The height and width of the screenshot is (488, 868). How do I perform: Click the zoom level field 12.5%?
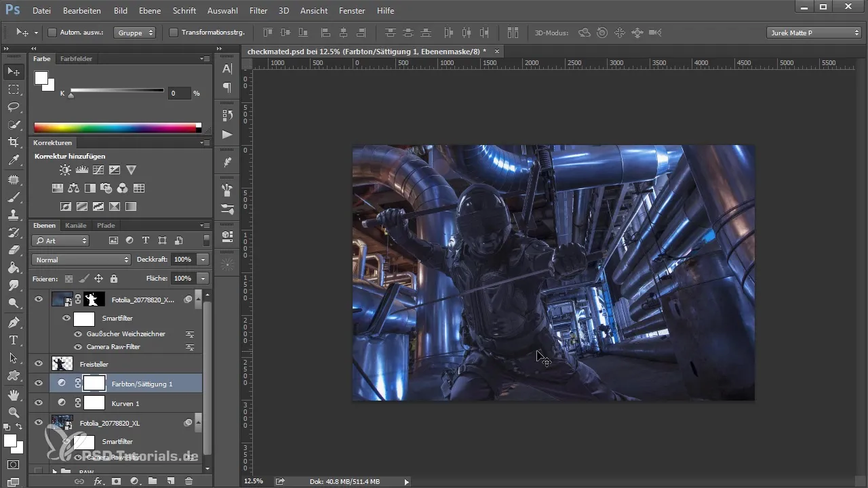click(255, 481)
